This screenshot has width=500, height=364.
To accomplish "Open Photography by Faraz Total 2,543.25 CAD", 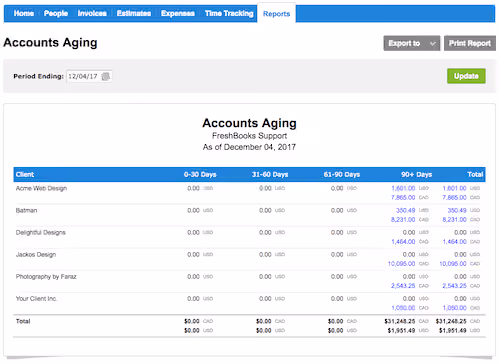I will (454, 286).
